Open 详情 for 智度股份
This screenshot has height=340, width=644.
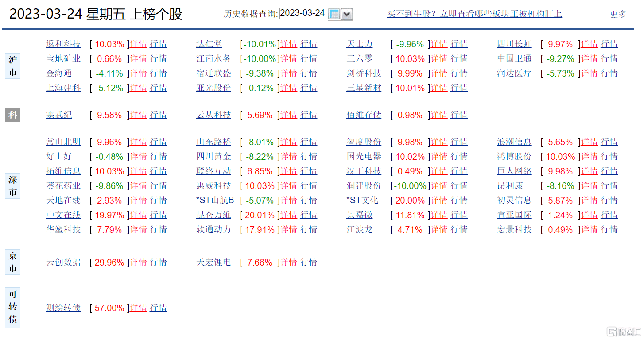click(x=439, y=142)
